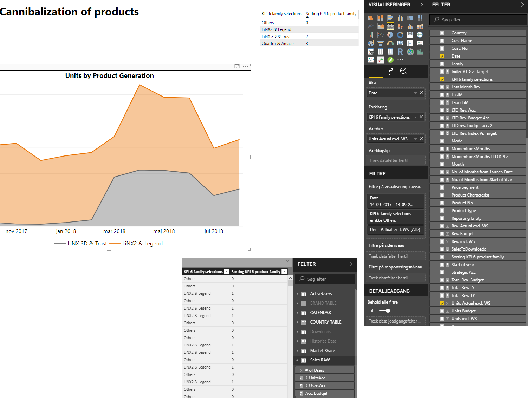Viewport: 532px width, 398px height.
Task: Choose the line chart visualization
Action: pos(371,26)
